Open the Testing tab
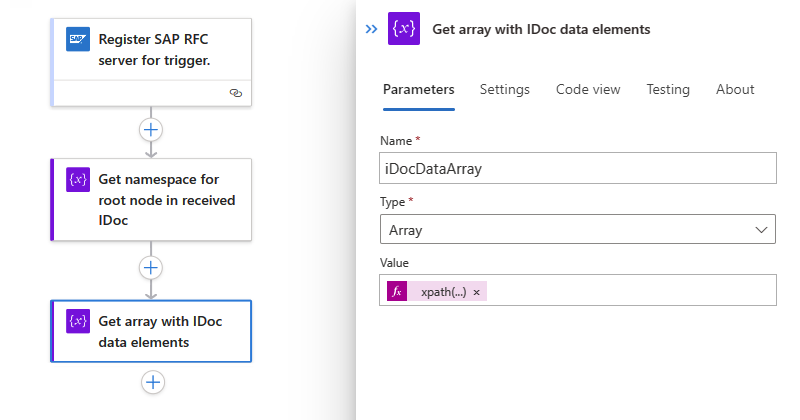This screenshot has height=420, width=800. (x=668, y=89)
